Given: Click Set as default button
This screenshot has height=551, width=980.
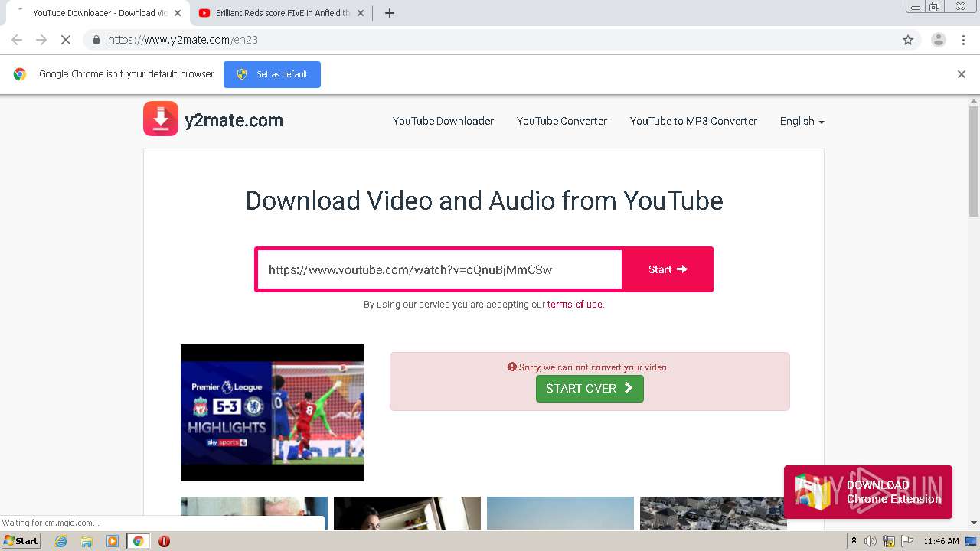Looking at the screenshot, I should click(272, 74).
